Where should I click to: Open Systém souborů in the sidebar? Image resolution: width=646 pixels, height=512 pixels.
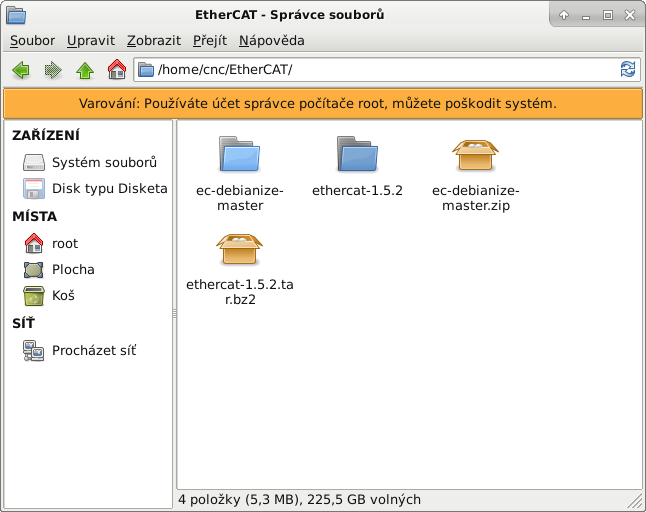[103, 162]
